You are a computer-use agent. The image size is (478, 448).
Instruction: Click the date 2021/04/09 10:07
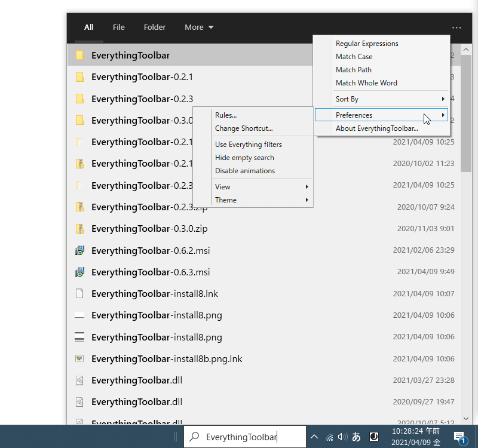coord(424,293)
